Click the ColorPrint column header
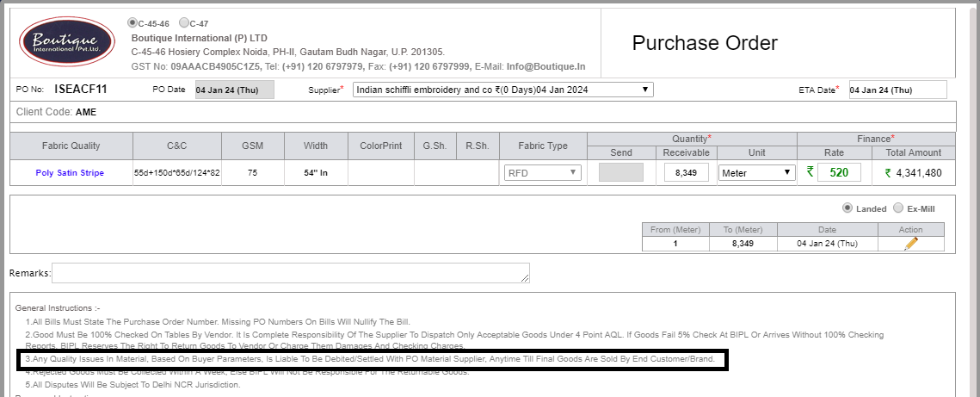The width and height of the screenshot is (980, 397). pyautogui.click(x=380, y=146)
